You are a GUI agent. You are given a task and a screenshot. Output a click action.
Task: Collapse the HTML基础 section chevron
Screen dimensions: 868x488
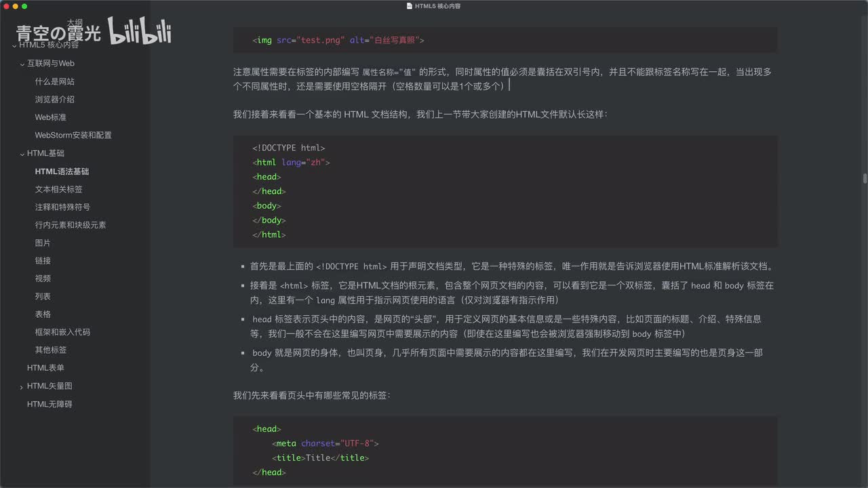[22, 154]
